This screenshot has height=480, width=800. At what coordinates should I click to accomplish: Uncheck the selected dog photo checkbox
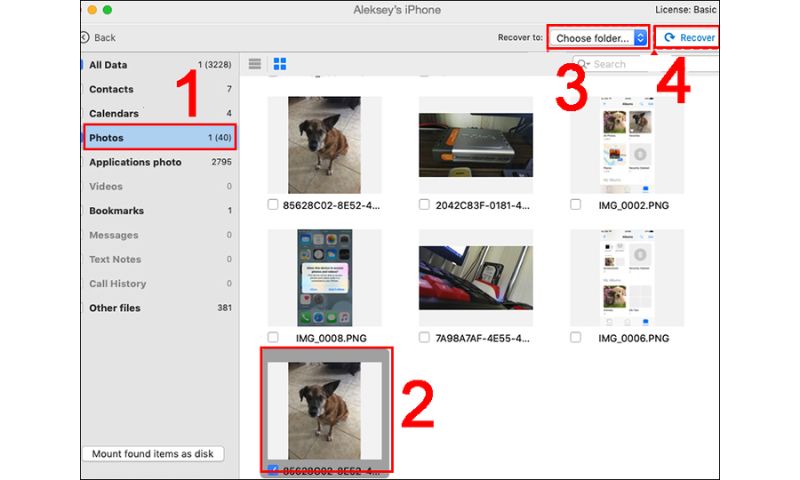tap(274, 470)
